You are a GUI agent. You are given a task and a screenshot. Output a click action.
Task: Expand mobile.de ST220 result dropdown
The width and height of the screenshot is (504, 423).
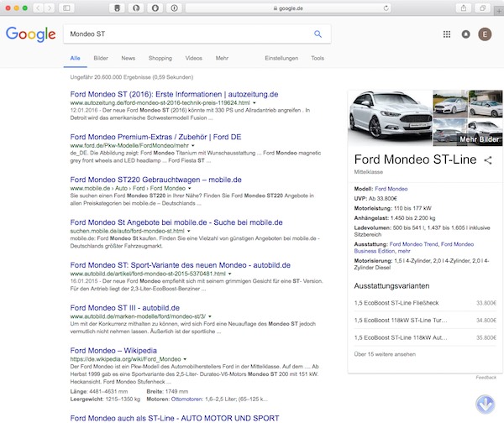pyautogui.click(x=189, y=189)
